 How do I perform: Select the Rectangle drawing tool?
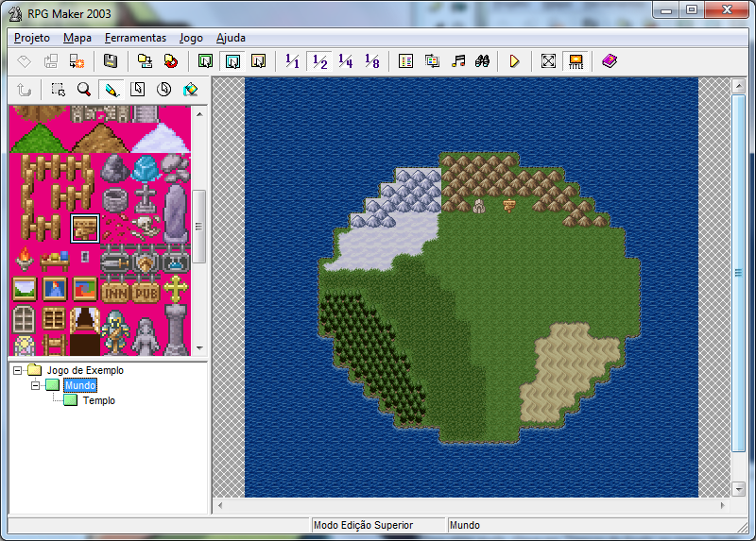[x=137, y=90]
